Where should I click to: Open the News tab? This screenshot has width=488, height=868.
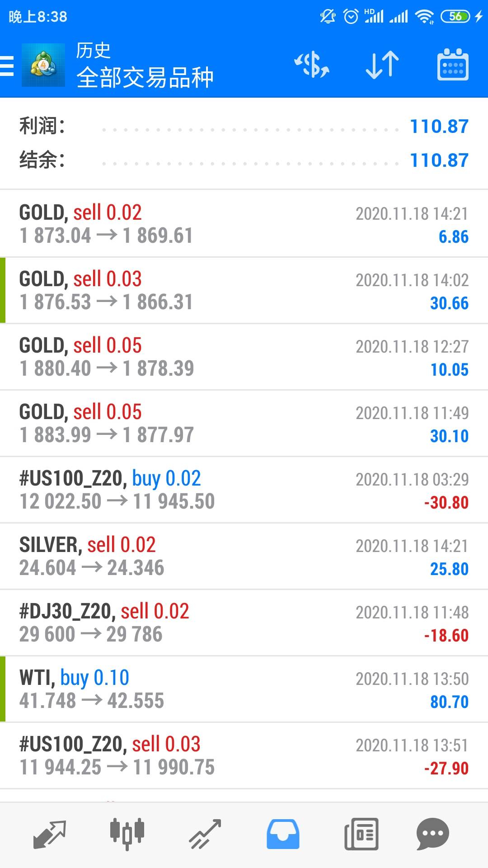tap(361, 834)
